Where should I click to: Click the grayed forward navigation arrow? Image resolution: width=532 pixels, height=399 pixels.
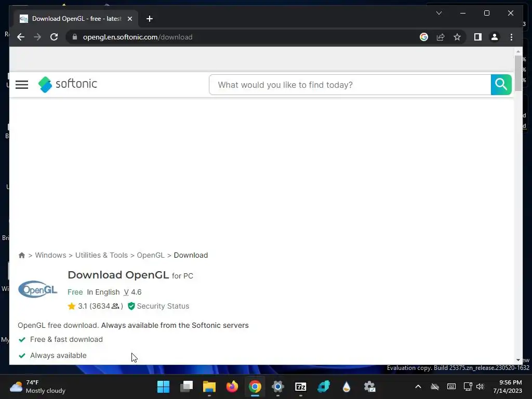click(x=37, y=37)
